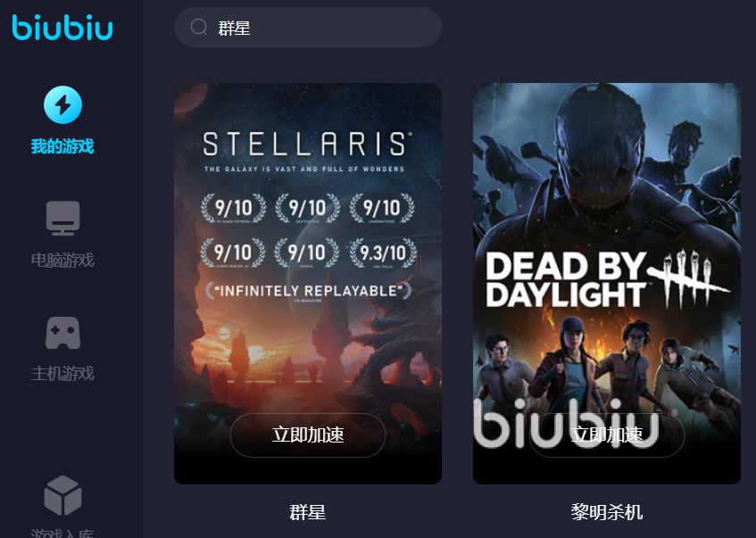
Task: Open the 我的游戏 label in sidebar
Action: coord(62,146)
